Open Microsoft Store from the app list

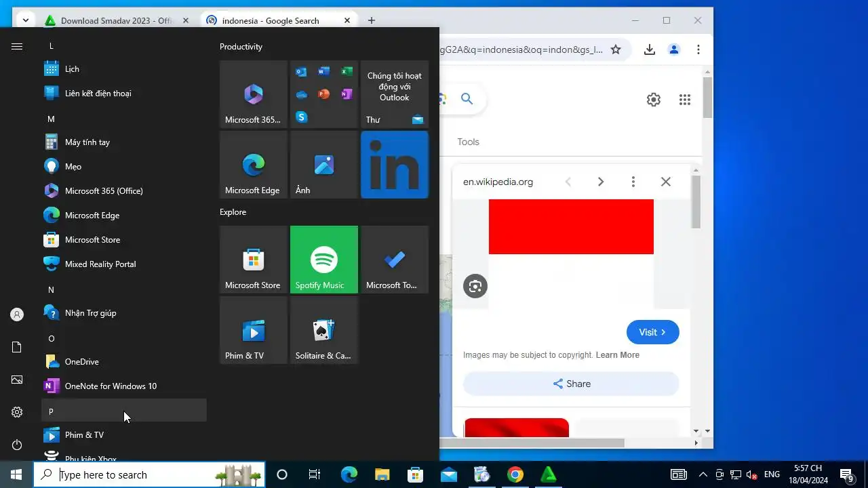124,240
